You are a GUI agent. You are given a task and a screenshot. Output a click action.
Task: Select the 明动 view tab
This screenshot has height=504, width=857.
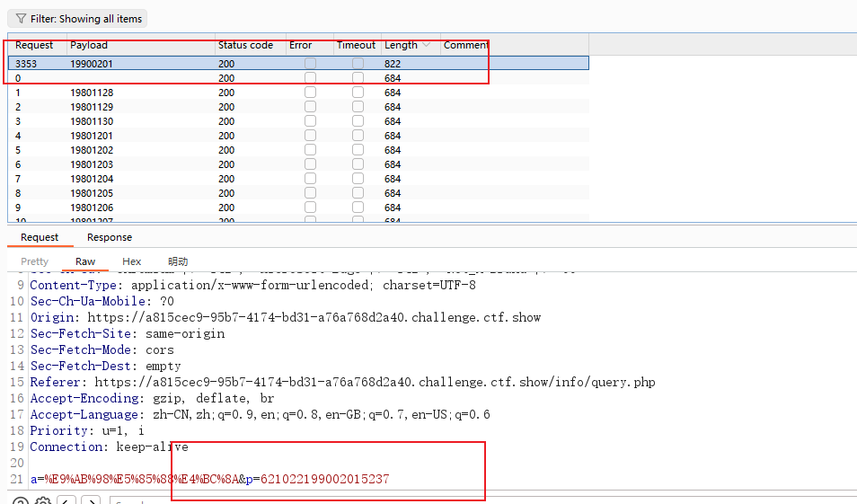[178, 261]
